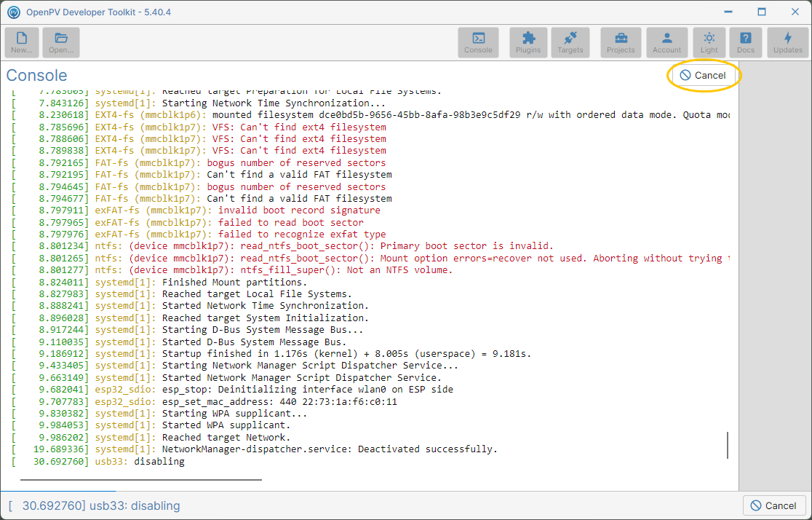Click the New project toolbar icon
812x520 pixels.
point(22,42)
